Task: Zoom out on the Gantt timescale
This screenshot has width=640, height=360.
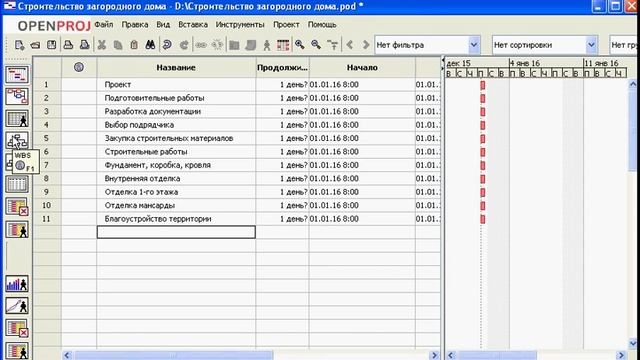Action: pos(316,45)
